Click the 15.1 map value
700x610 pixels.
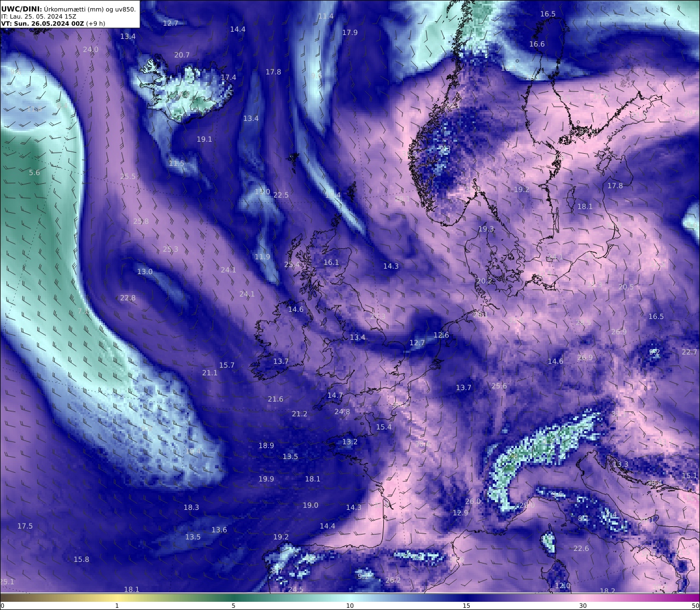(690, 475)
